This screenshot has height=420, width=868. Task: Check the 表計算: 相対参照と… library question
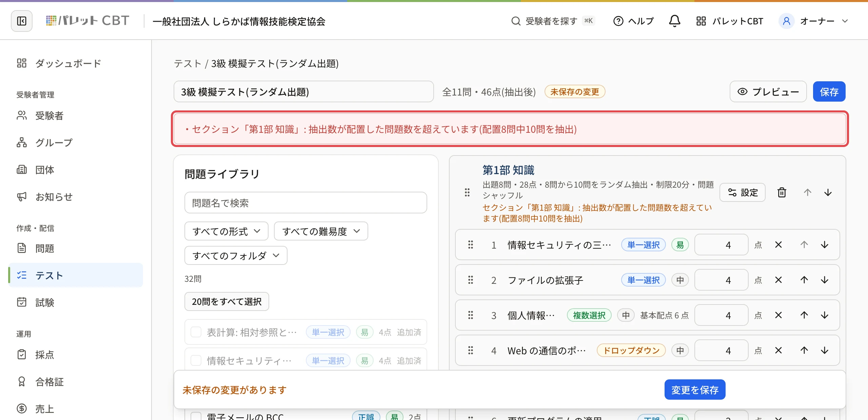(196, 332)
